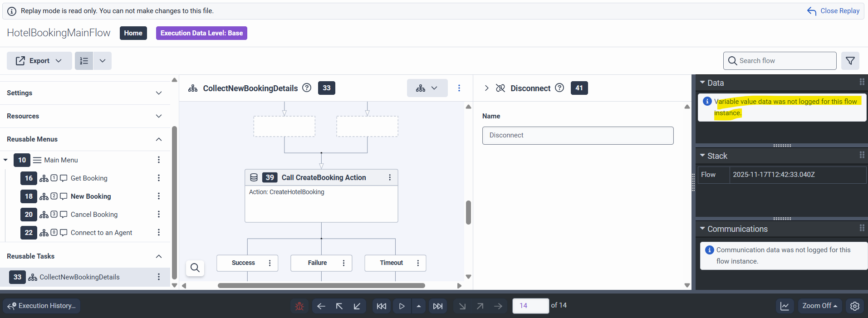Open Cancel Booking more options
868x318 pixels.
coord(159,214)
